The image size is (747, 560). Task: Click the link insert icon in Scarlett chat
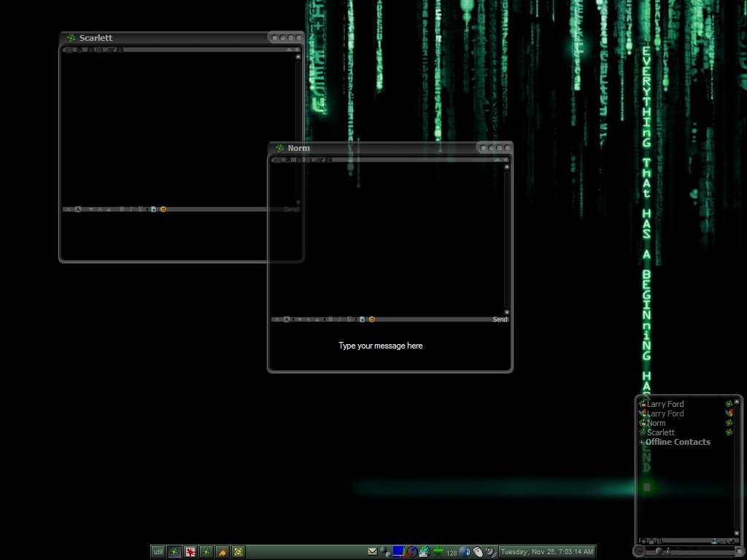[153, 209]
